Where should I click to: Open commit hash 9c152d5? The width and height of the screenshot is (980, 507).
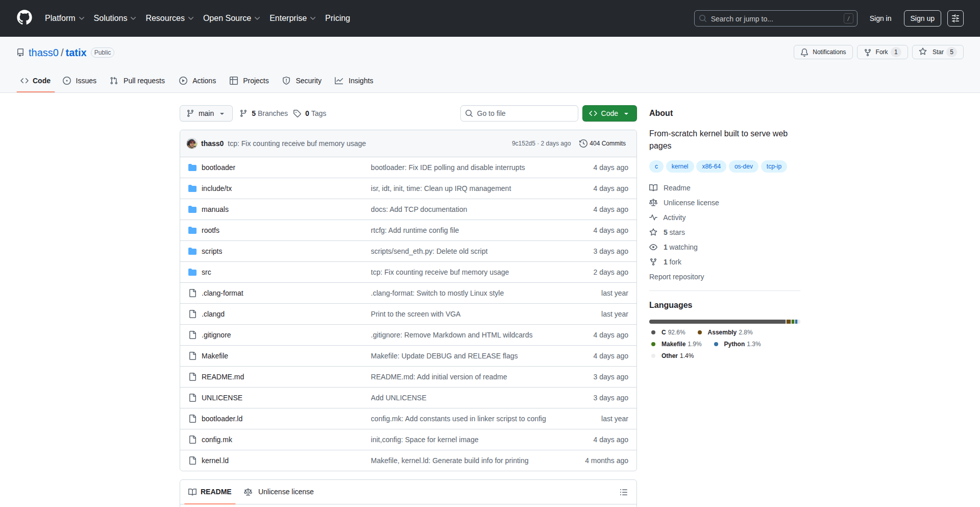click(524, 143)
